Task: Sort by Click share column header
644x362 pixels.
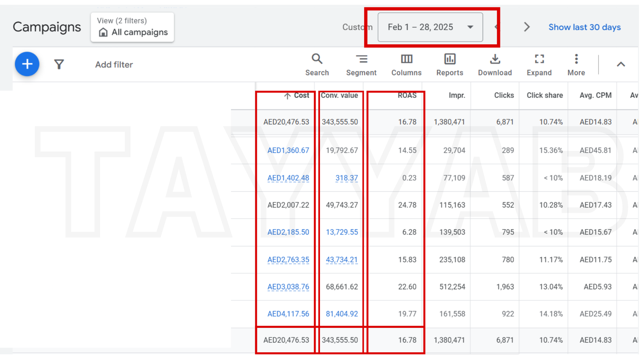Action: tap(545, 95)
